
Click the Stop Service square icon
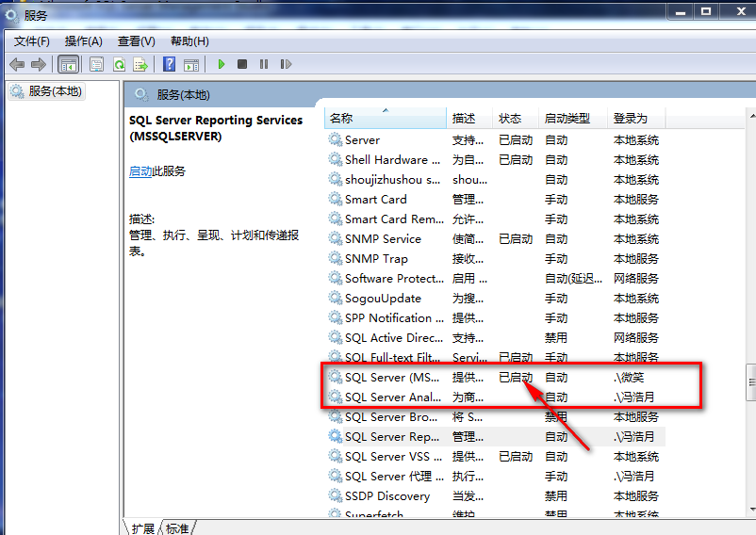coord(242,64)
